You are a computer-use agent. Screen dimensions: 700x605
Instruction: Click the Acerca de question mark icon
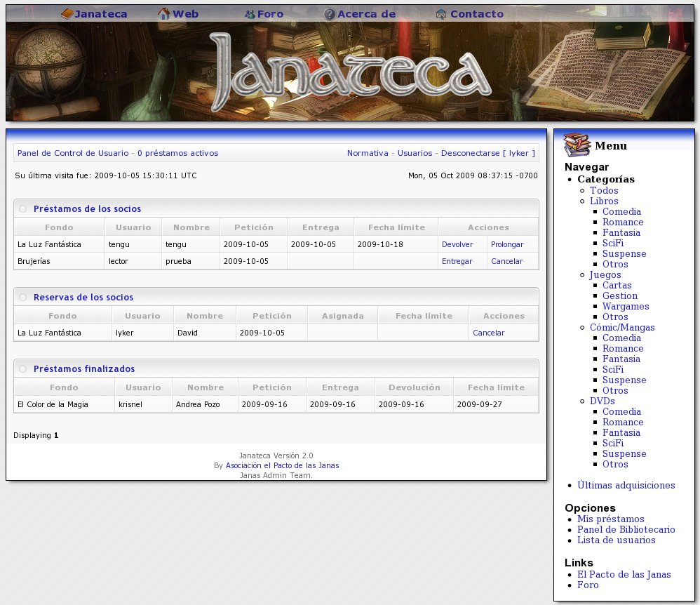pos(330,14)
